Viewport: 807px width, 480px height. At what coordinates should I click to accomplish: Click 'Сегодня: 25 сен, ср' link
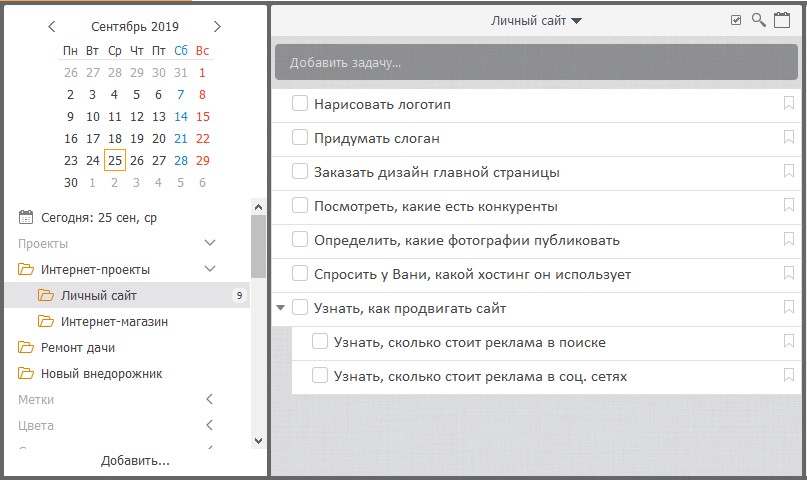click(x=99, y=218)
